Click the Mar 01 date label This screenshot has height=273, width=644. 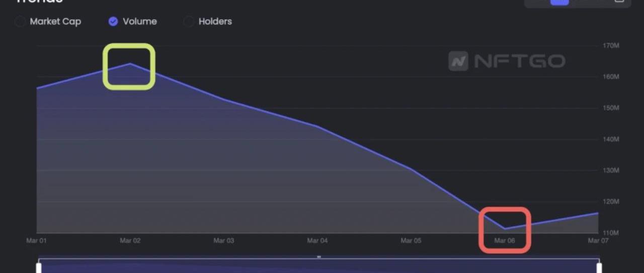[36, 241]
